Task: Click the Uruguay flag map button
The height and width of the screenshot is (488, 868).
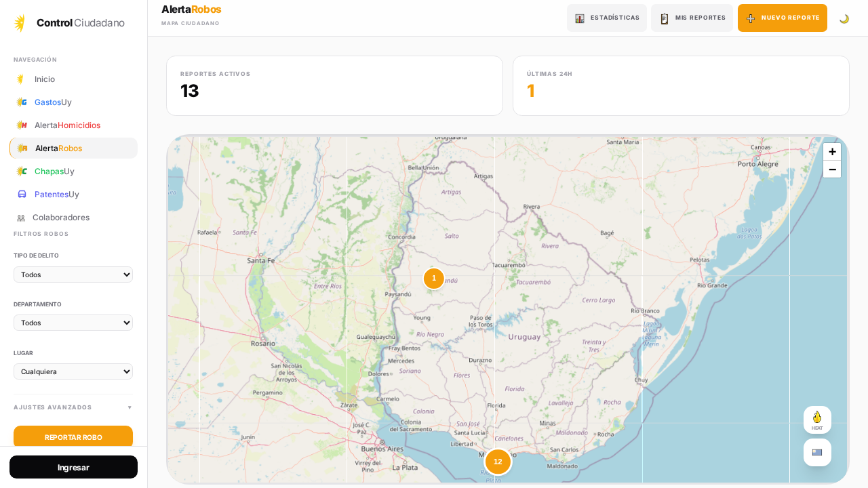Action: pyautogui.click(x=817, y=452)
